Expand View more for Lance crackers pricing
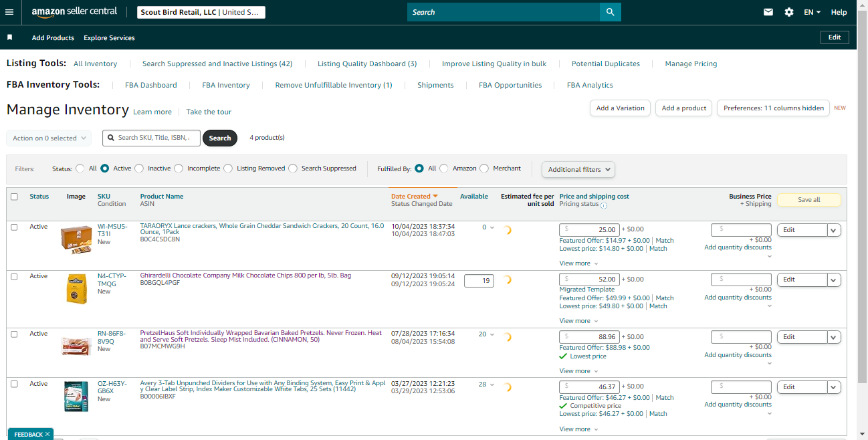The height and width of the screenshot is (440, 868). [x=578, y=263]
